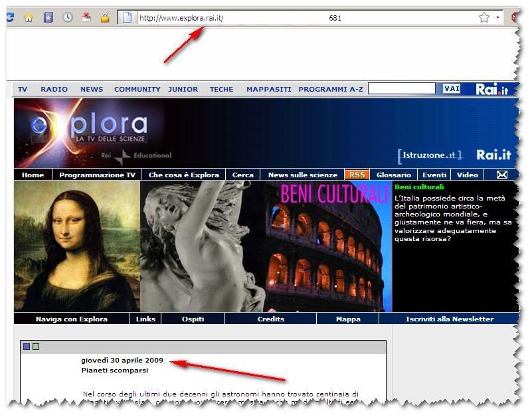Click Iscriviti alla Newsletter link
The width and height of the screenshot is (532, 417).
(450, 319)
